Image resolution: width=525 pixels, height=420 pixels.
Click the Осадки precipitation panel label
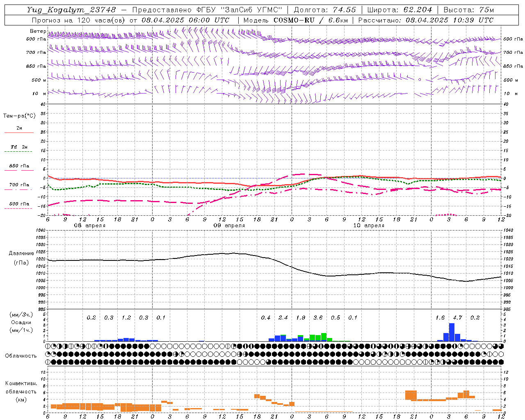21,322
